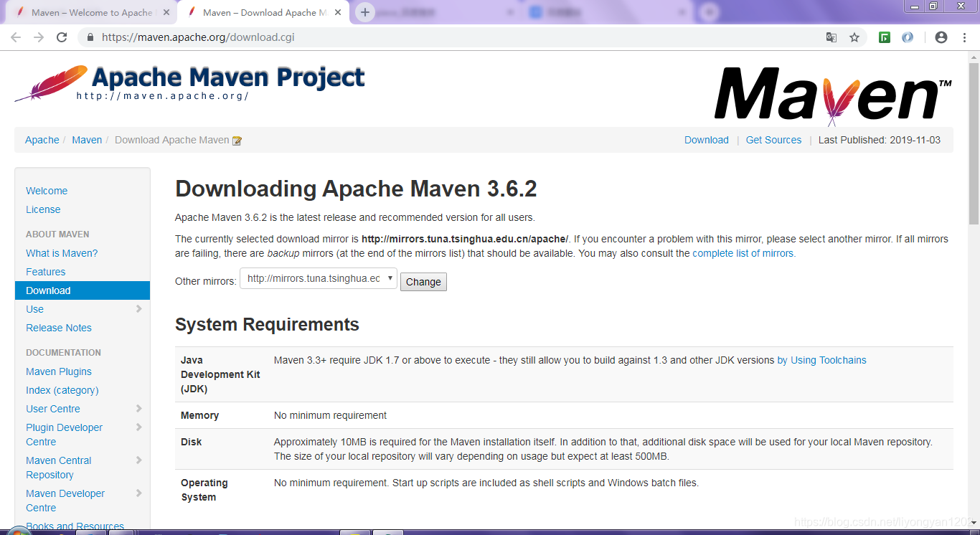Open Maven Plugins link
Screen dimensions: 980x535
pyautogui.click(x=59, y=371)
